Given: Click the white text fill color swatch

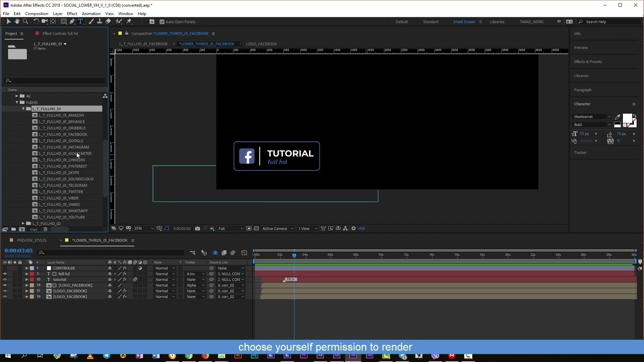Looking at the screenshot, I should (x=626, y=118).
